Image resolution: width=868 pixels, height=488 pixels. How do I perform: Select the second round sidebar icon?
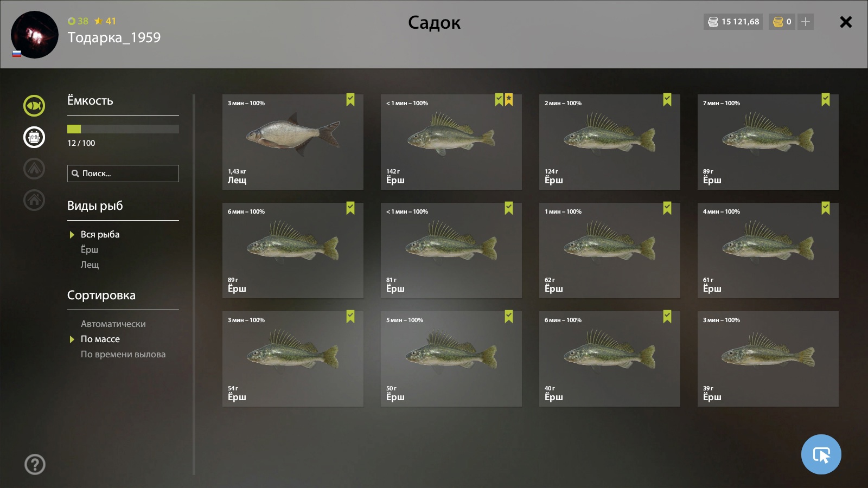[34, 137]
